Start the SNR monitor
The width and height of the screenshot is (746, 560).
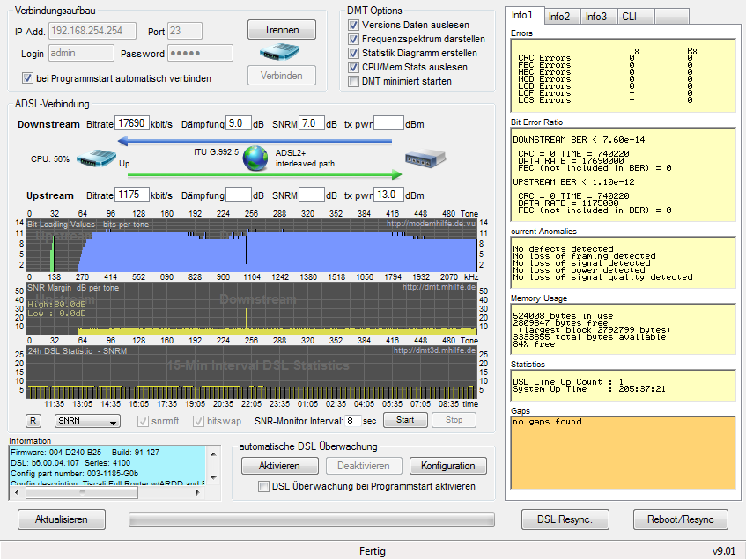(405, 420)
